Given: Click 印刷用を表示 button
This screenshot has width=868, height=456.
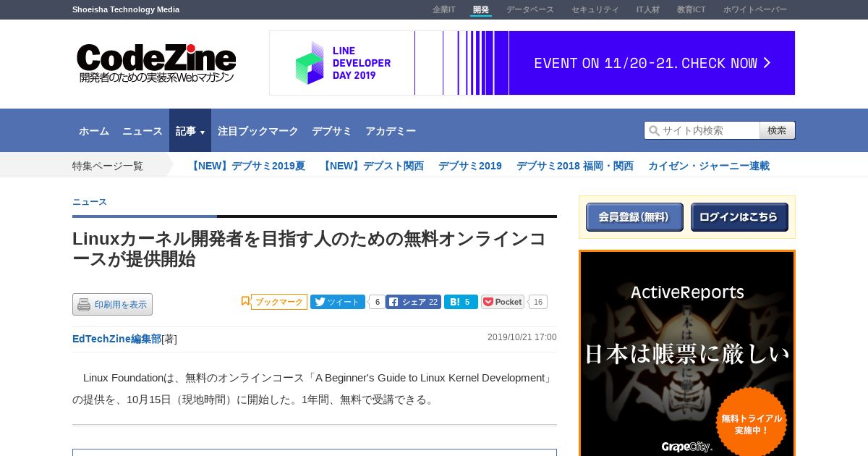Looking at the screenshot, I should point(112,305).
